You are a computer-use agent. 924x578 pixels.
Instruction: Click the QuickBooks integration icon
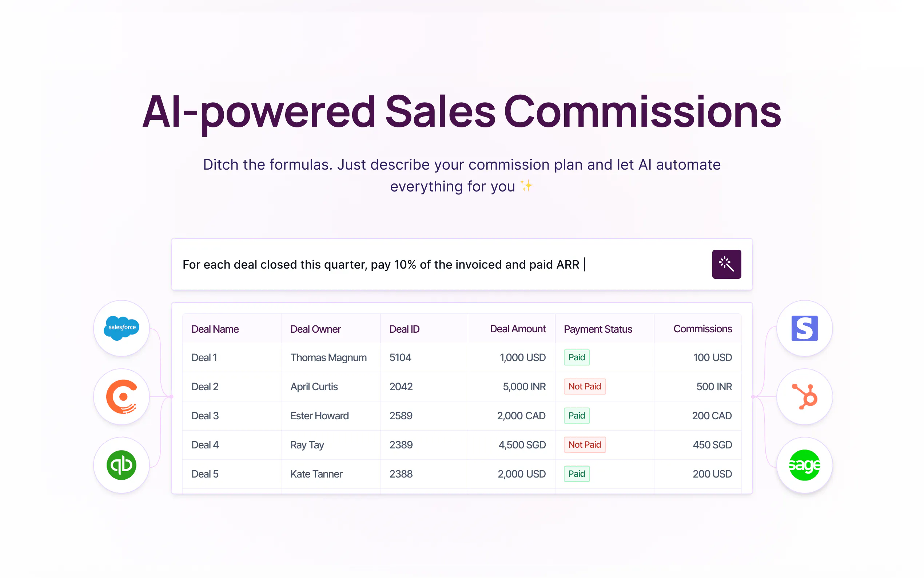pyautogui.click(x=122, y=465)
